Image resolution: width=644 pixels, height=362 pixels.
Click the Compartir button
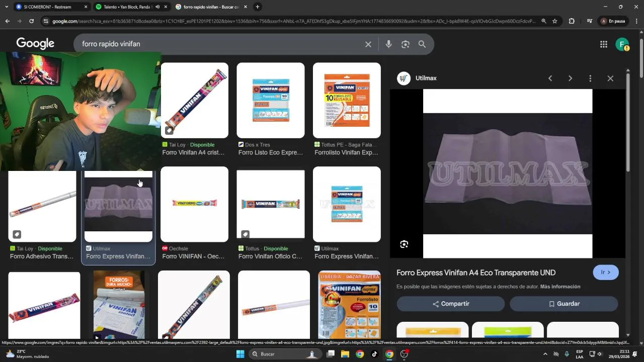[x=451, y=304]
